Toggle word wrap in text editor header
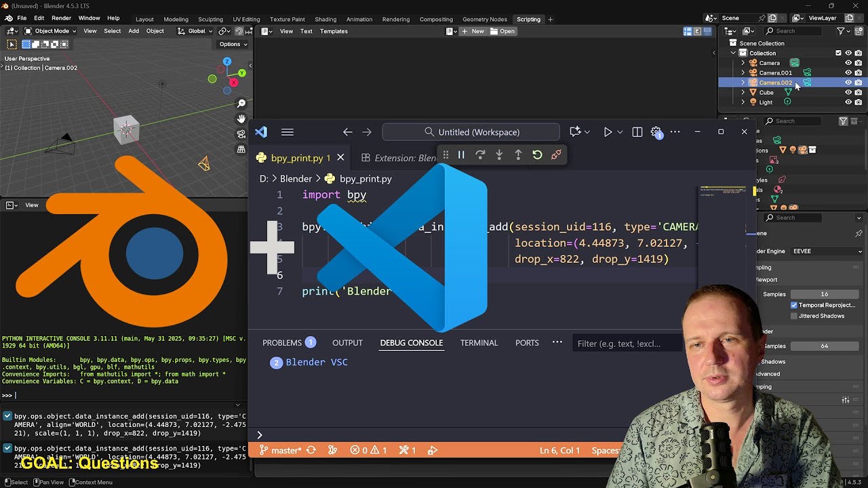The height and width of the screenshot is (488, 868). coord(696,31)
